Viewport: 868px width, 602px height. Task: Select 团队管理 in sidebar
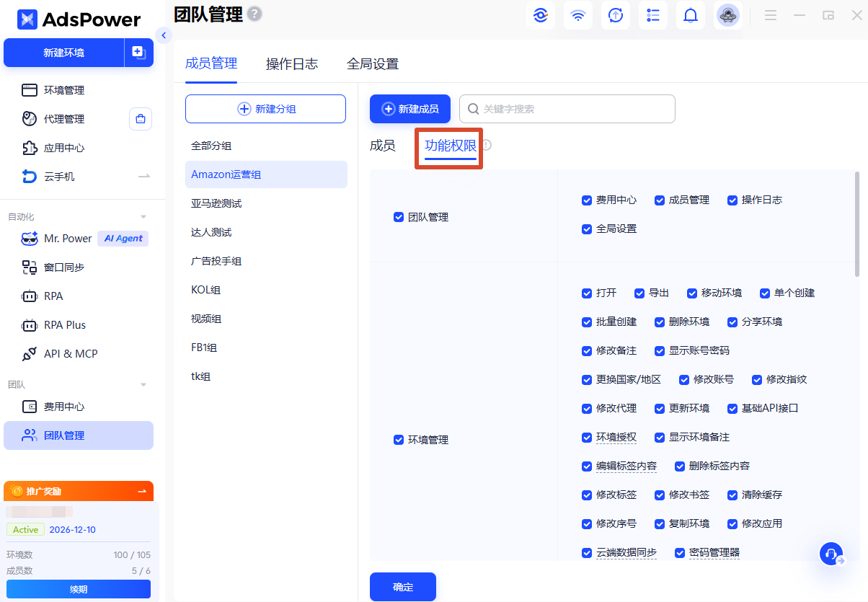[x=79, y=435]
